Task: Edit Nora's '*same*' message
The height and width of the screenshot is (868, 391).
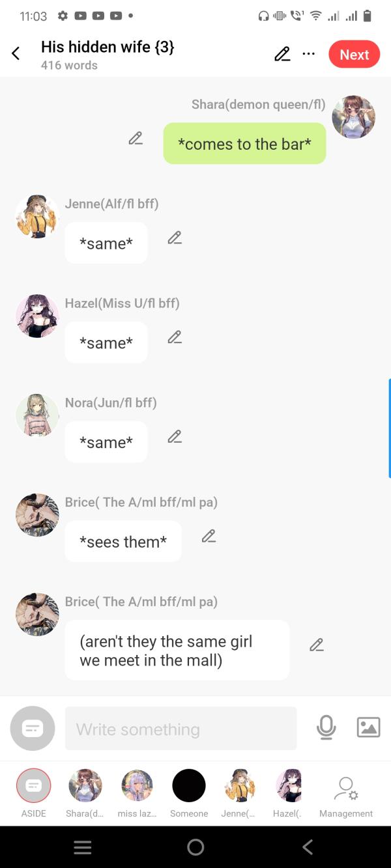Action: tap(174, 436)
